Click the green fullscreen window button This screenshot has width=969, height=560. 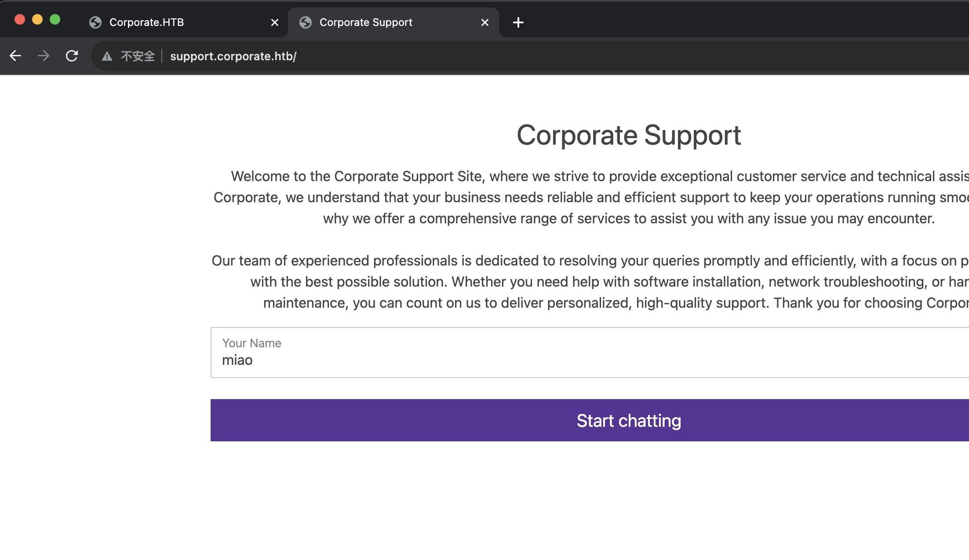click(55, 19)
